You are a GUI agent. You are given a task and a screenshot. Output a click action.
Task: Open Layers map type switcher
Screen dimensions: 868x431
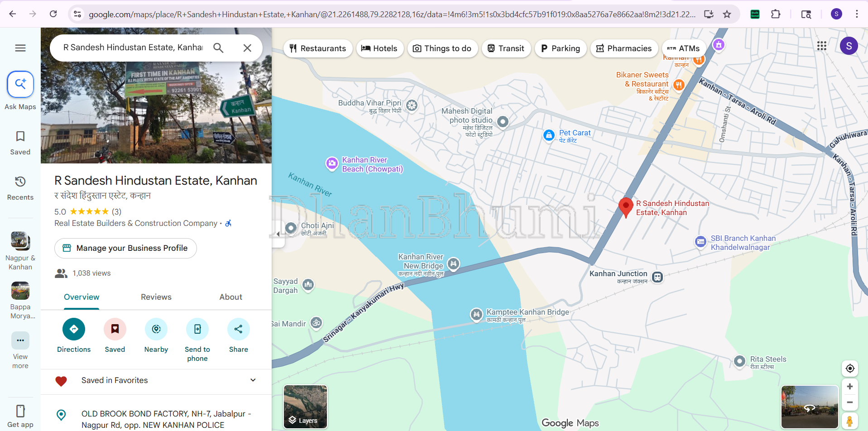(x=305, y=407)
